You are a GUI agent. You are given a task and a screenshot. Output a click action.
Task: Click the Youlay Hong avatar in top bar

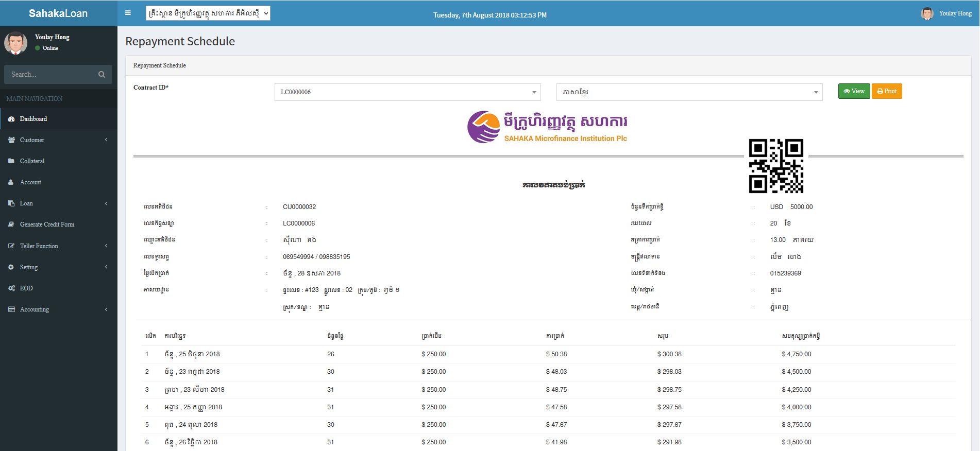click(x=927, y=13)
